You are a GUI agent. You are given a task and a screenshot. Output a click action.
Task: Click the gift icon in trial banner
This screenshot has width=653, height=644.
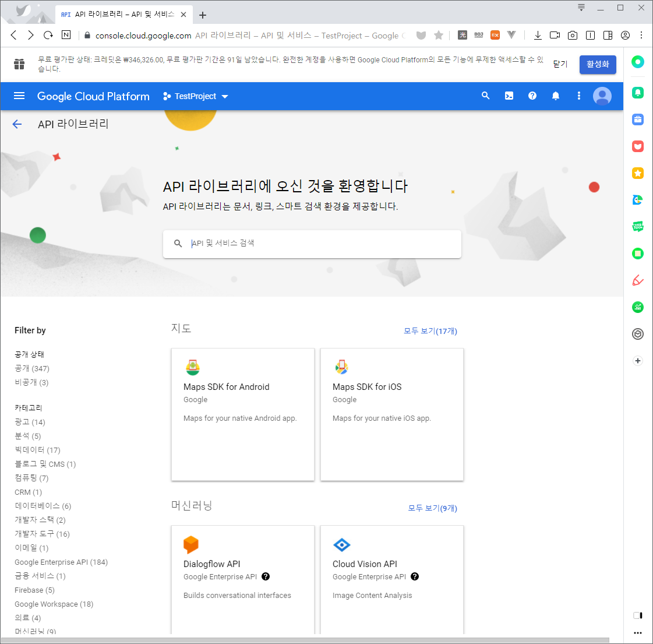[19, 64]
